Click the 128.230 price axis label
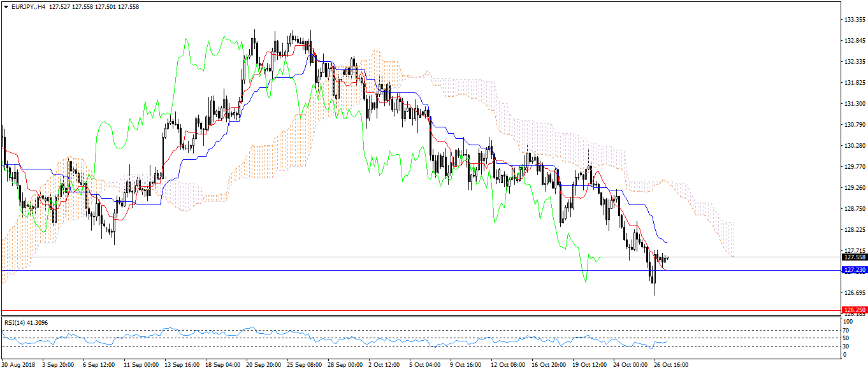 tap(853, 230)
